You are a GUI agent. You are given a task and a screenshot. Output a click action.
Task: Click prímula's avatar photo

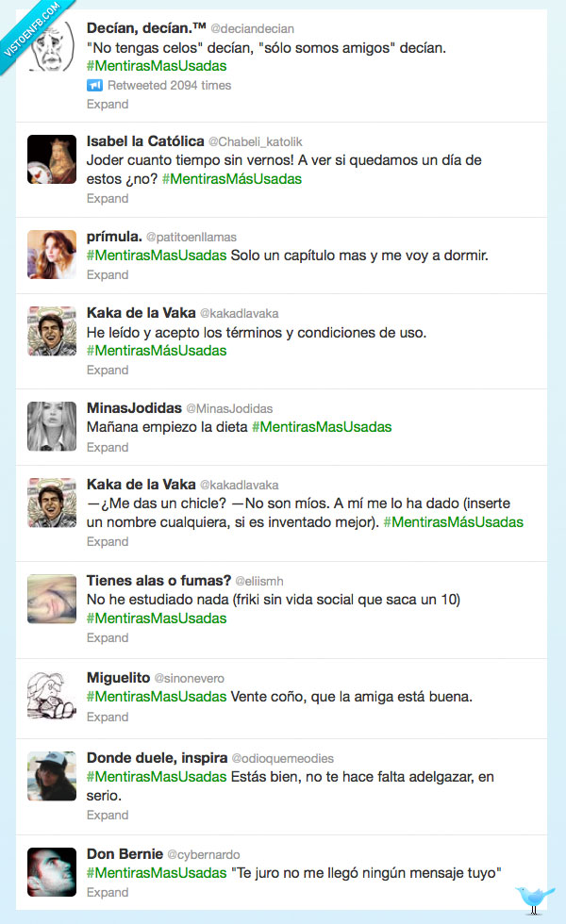(52, 254)
